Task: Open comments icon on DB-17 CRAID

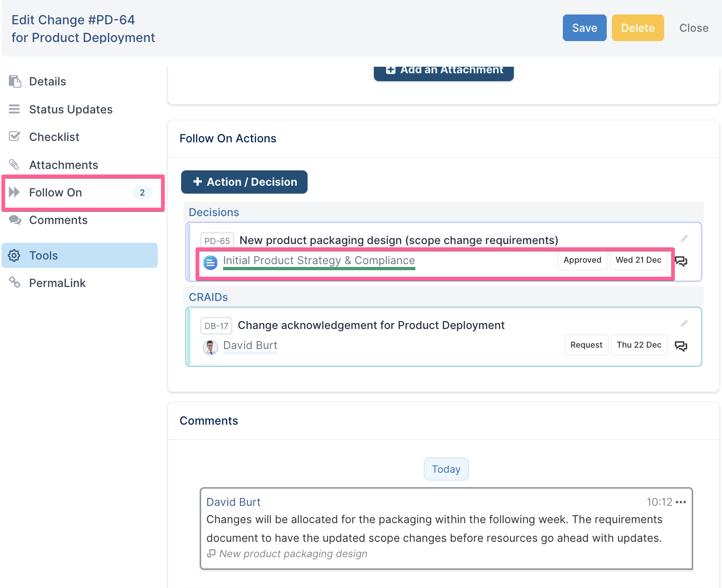Action: coord(681,346)
